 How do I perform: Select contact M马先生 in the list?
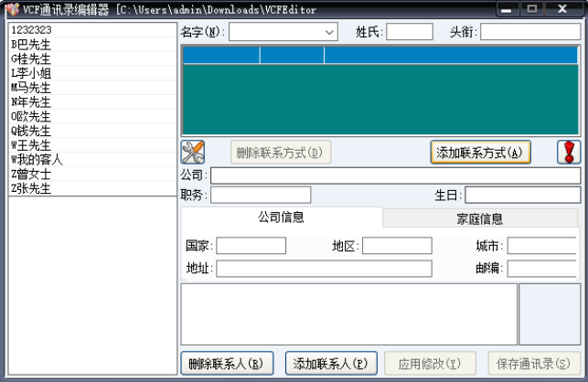[x=92, y=88]
